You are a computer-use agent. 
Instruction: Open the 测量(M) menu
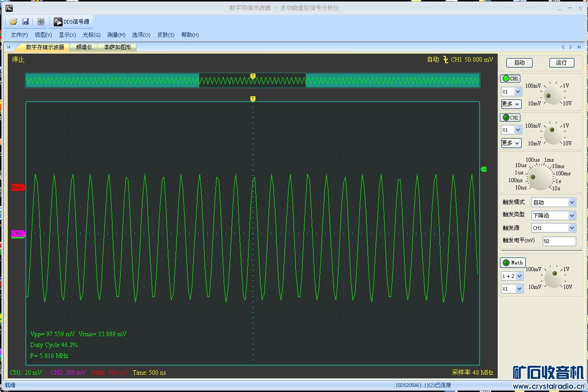pyautogui.click(x=116, y=35)
